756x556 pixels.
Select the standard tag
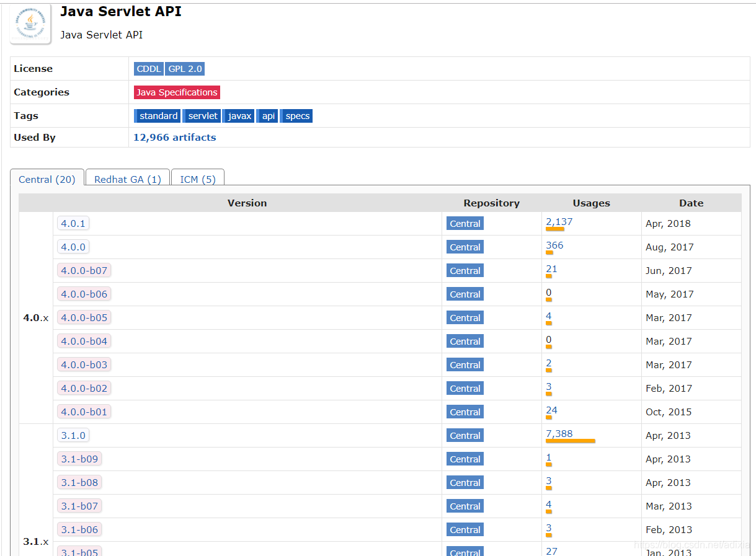(x=158, y=116)
